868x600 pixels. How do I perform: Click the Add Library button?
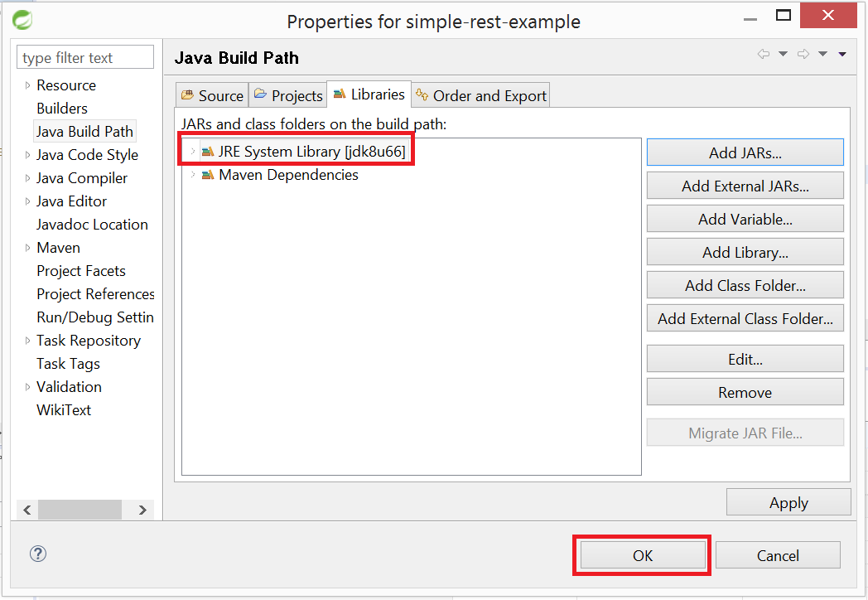click(745, 253)
